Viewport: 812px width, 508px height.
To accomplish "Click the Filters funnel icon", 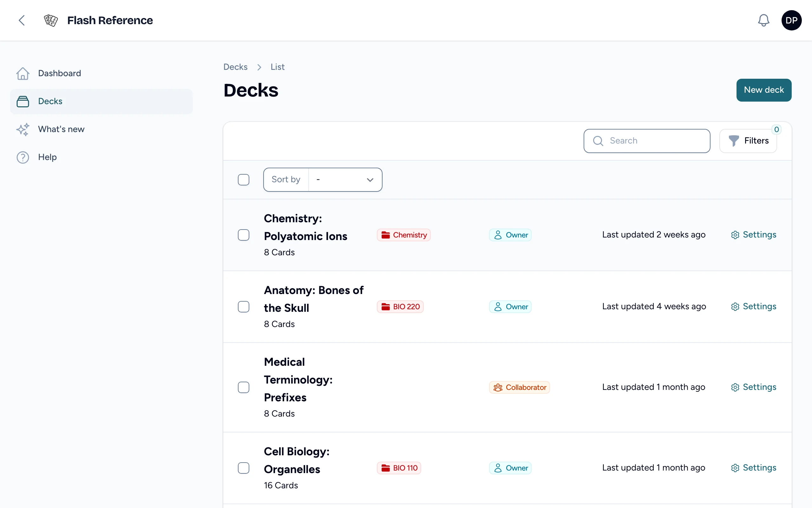I will click(733, 141).
